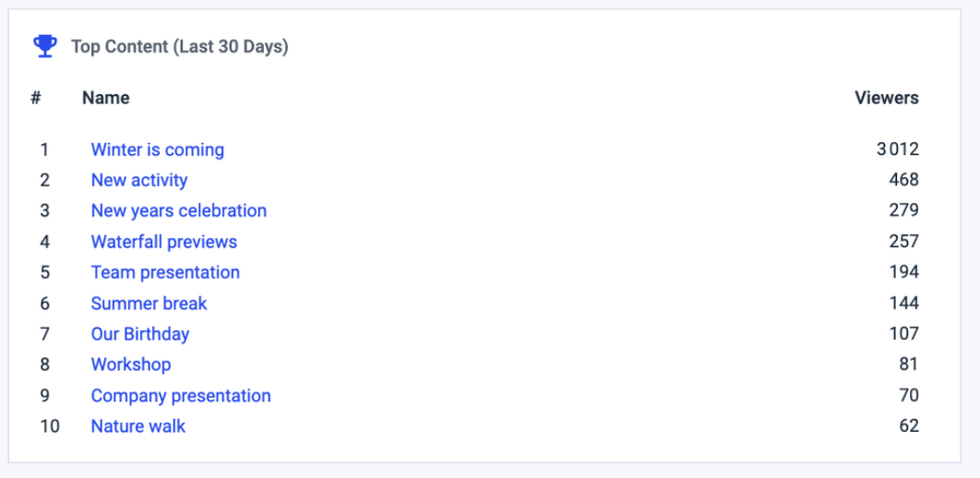Click the 3012 viewers count
The image size is (980, 478).
click(898, 150)
